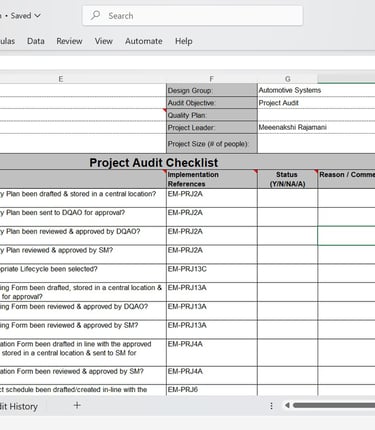Open the View ribbon tab
The image size is (375, 430).
[x=104, y=41]
